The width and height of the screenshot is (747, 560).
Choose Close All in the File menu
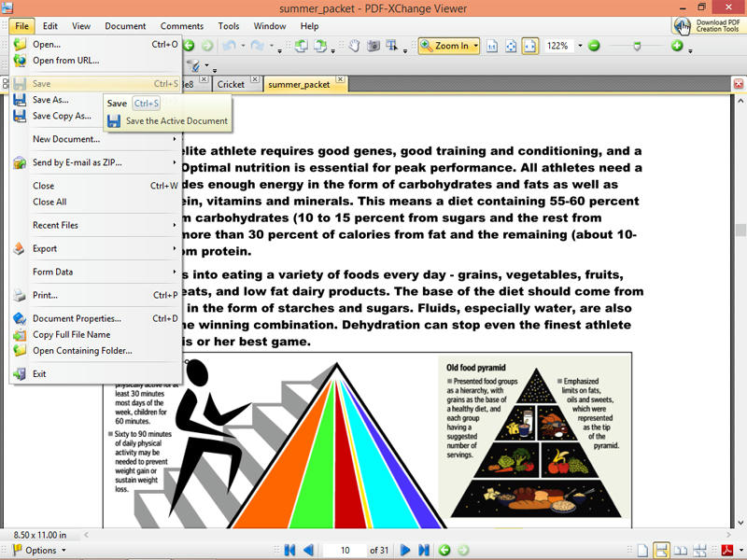click(95, 202)
